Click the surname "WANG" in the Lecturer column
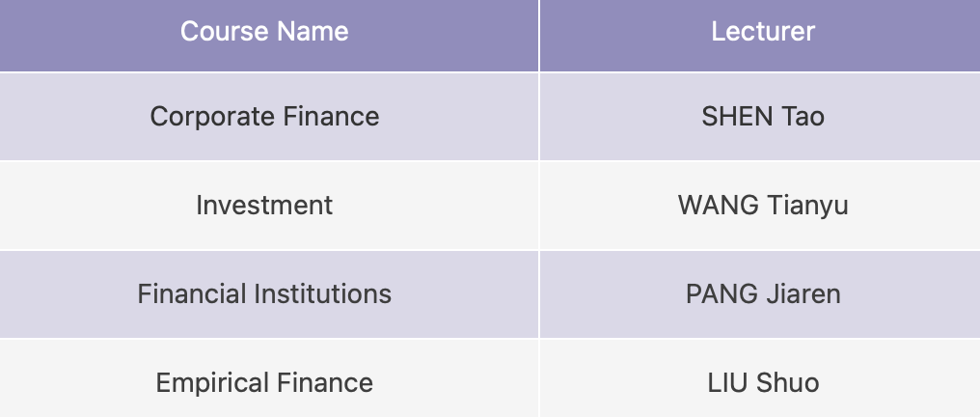The image size is (980, 417). coord(719,205)
